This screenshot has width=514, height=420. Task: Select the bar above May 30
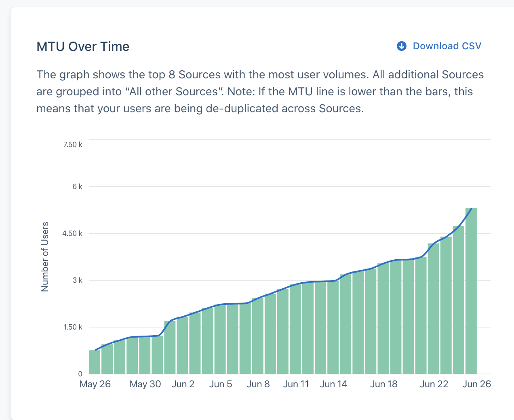[145, 355]
